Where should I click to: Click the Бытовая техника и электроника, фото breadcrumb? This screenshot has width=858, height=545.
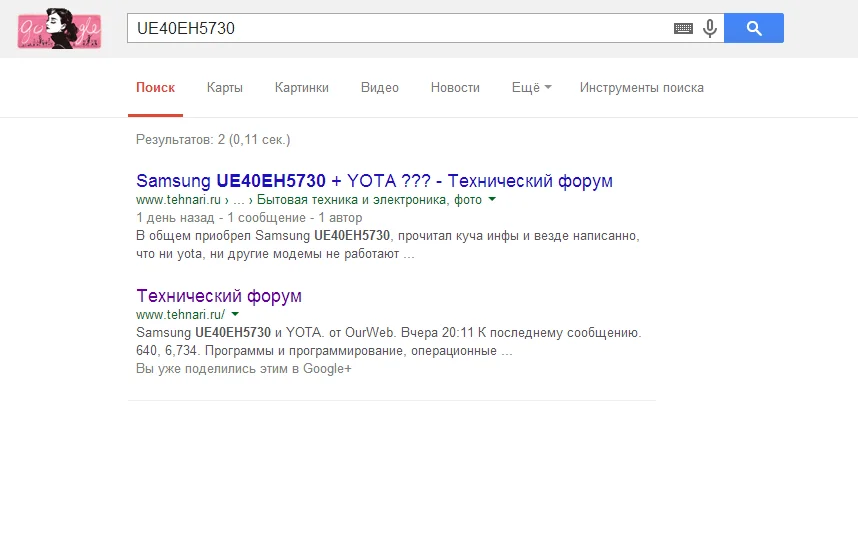(x=369, y=200)
